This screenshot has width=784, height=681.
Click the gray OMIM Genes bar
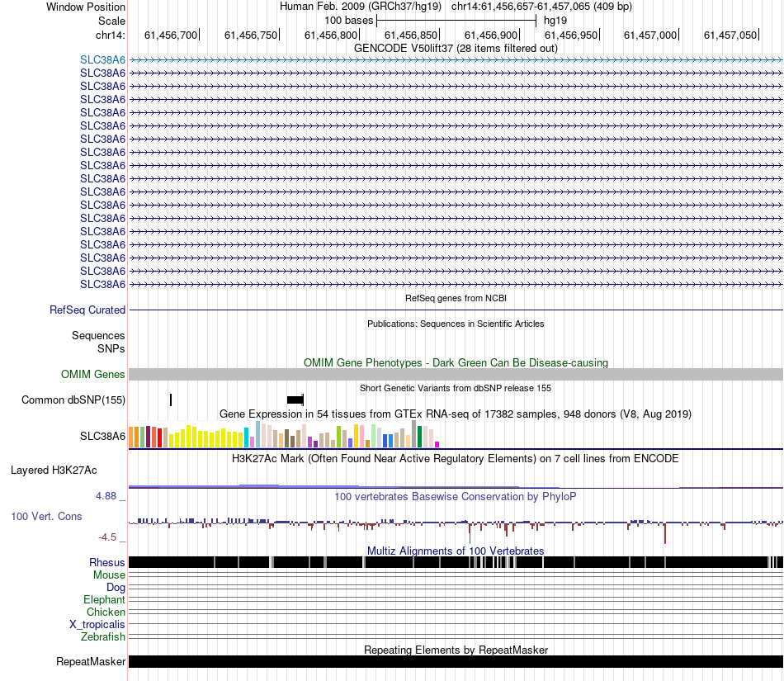[x=456, y=375]
